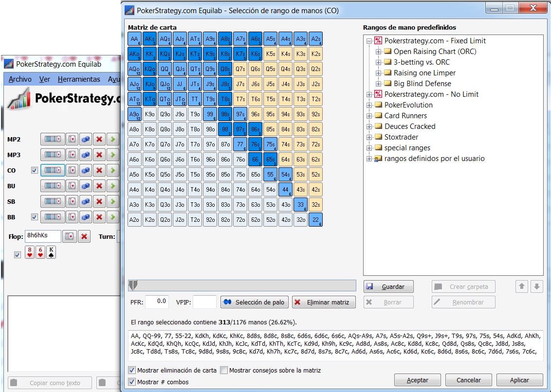Click random dice icon for BB

point(85,217)
